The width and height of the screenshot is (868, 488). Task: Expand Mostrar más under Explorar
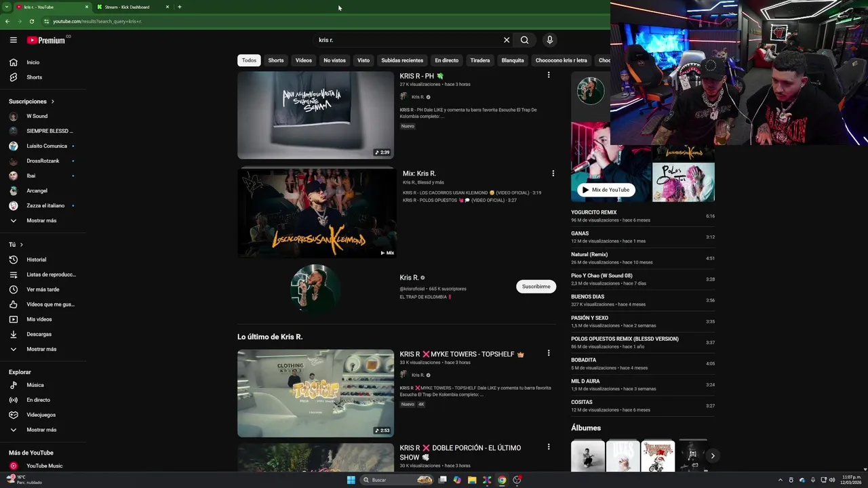tap(43, 430)
